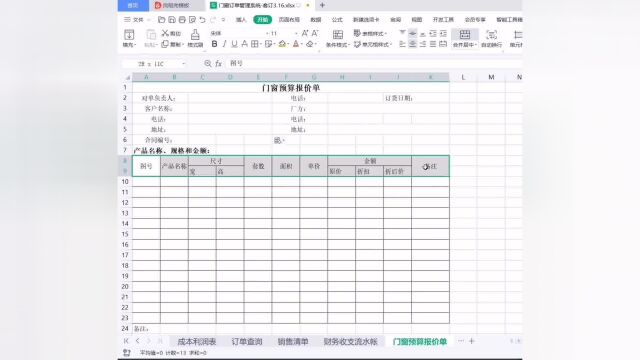640x360 pixels.
Task: Open the font size dropdown
Action: (x=296, y=33)
